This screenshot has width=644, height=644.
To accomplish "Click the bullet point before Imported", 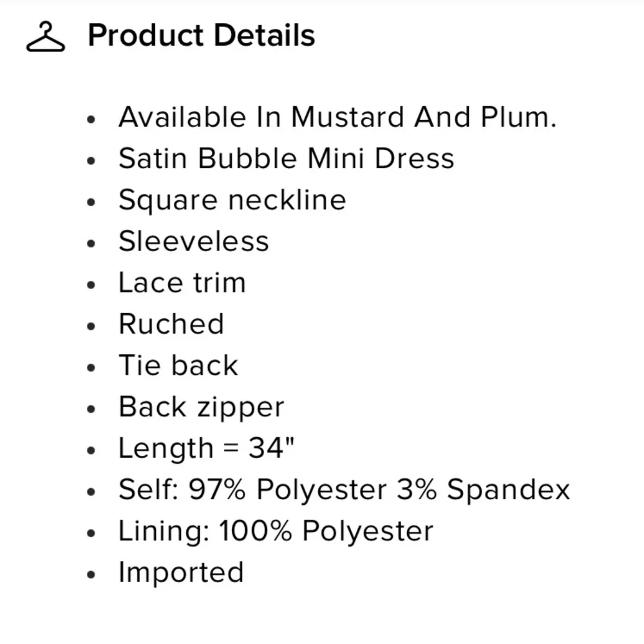I will tap(91, 574).
